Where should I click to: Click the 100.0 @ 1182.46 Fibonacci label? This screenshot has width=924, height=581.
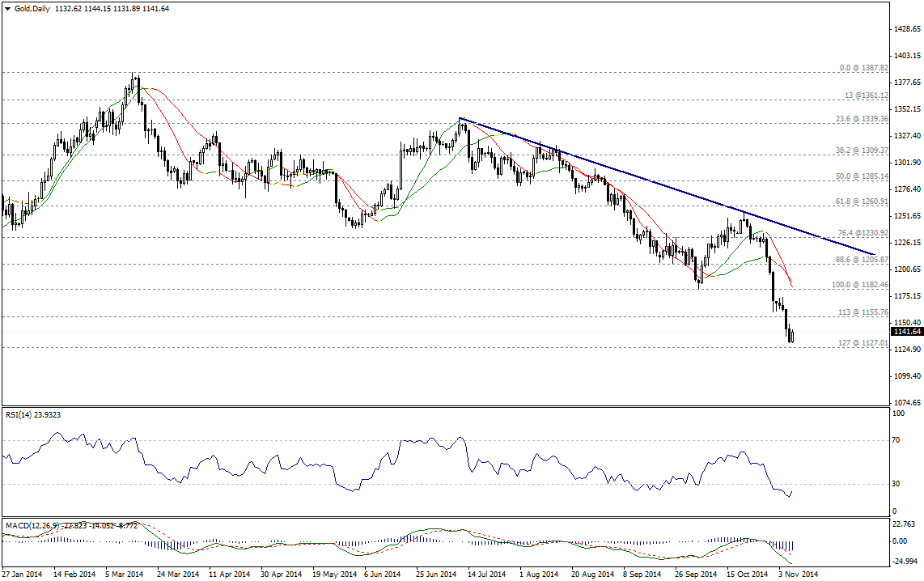point(861,285)
